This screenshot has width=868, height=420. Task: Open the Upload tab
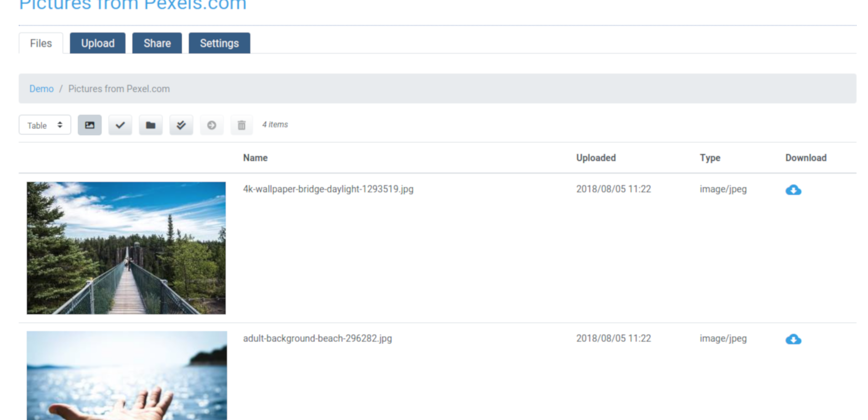coord(98,43)
